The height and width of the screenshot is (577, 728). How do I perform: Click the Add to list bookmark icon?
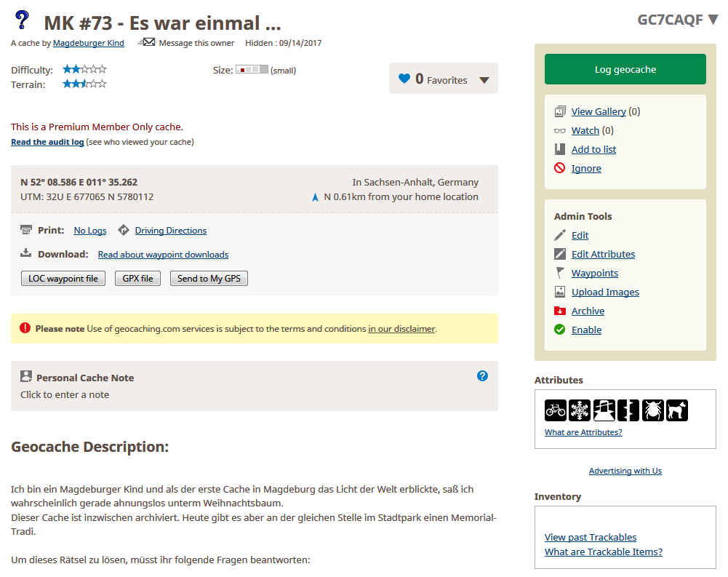click(560, 149)
